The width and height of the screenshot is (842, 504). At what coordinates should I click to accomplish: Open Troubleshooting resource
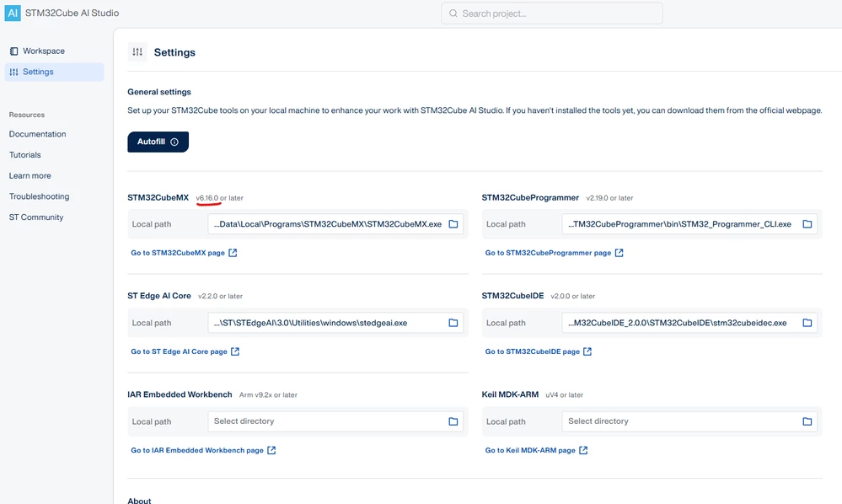[x=40, y=196]
